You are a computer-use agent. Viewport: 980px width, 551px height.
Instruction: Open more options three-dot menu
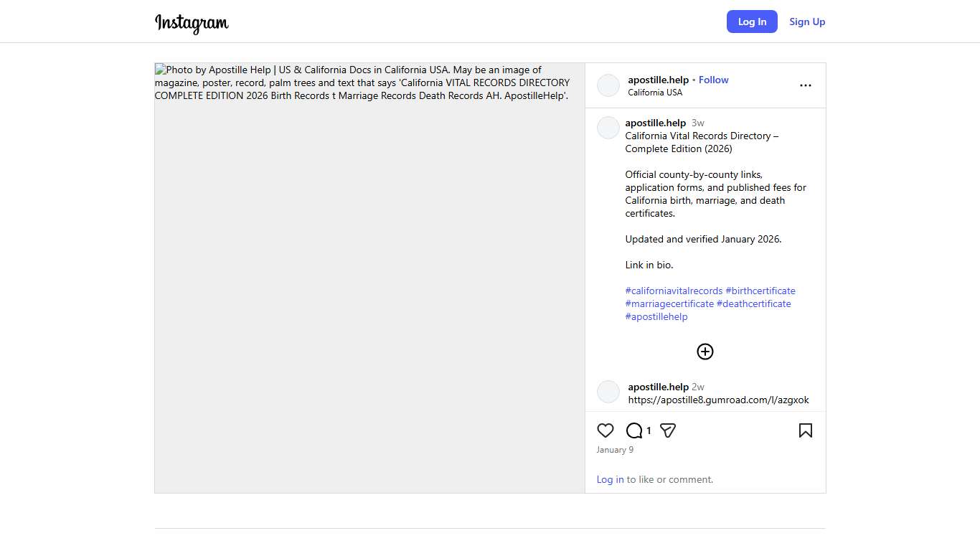(805, 85)
